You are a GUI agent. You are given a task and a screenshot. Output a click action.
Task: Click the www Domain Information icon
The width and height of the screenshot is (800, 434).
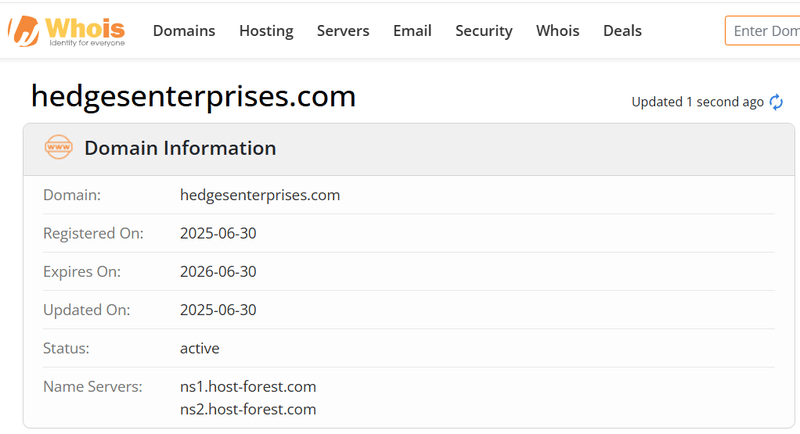58,147
